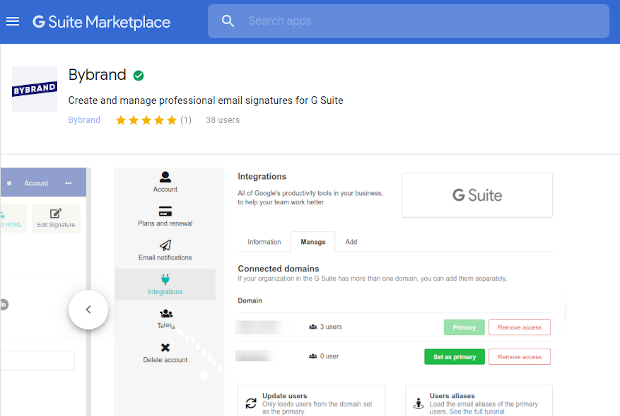Screen dimensions: 620x416
Task: Open the Team section icon
Action: [x=166, y=314]
